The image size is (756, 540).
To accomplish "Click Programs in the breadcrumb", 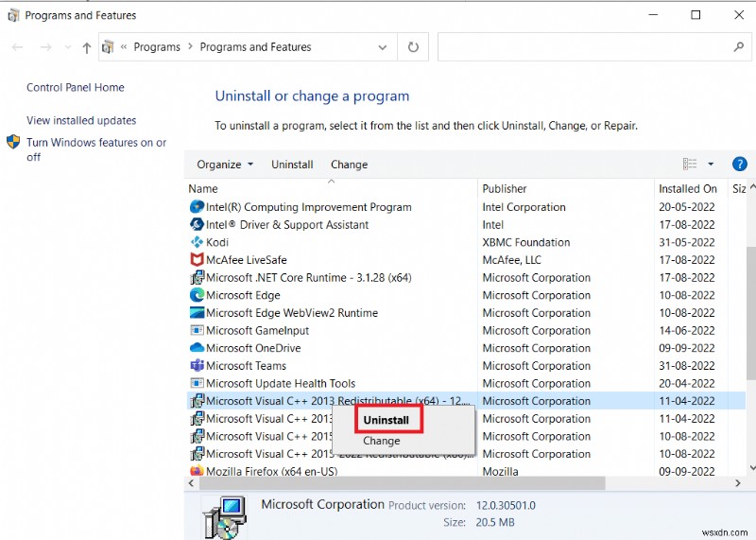I will click(157, 47).
